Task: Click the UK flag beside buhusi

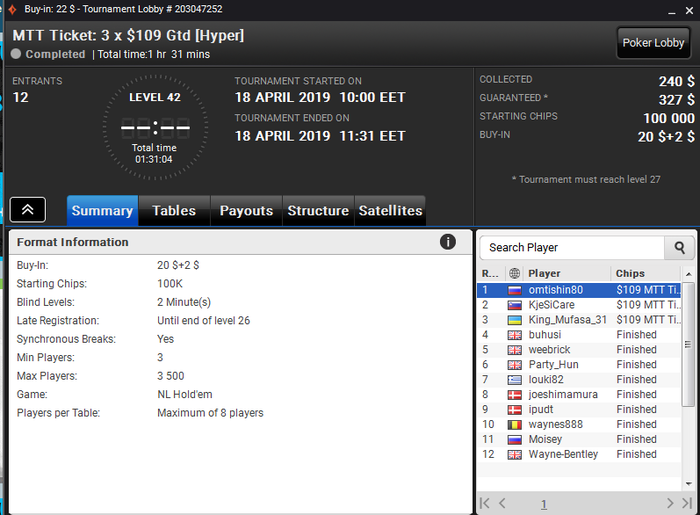Action: (x=515, y=335)
